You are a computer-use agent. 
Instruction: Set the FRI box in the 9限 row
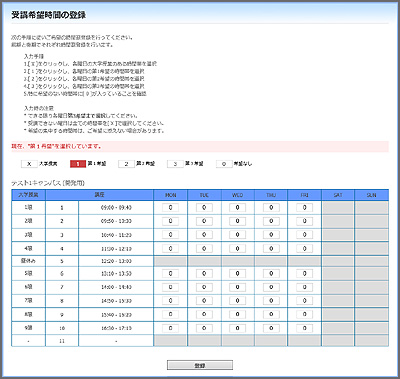click(304, 328)
